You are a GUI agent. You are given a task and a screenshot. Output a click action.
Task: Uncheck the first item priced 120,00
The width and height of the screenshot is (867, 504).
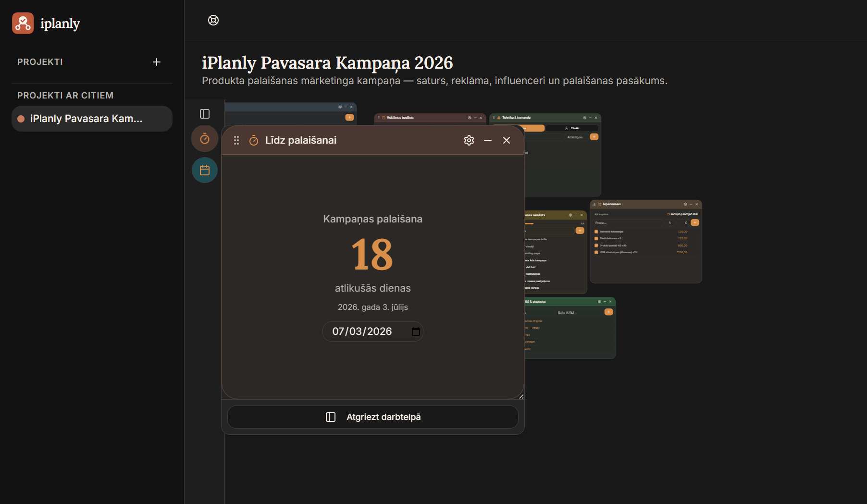click(x=596, y=232)
